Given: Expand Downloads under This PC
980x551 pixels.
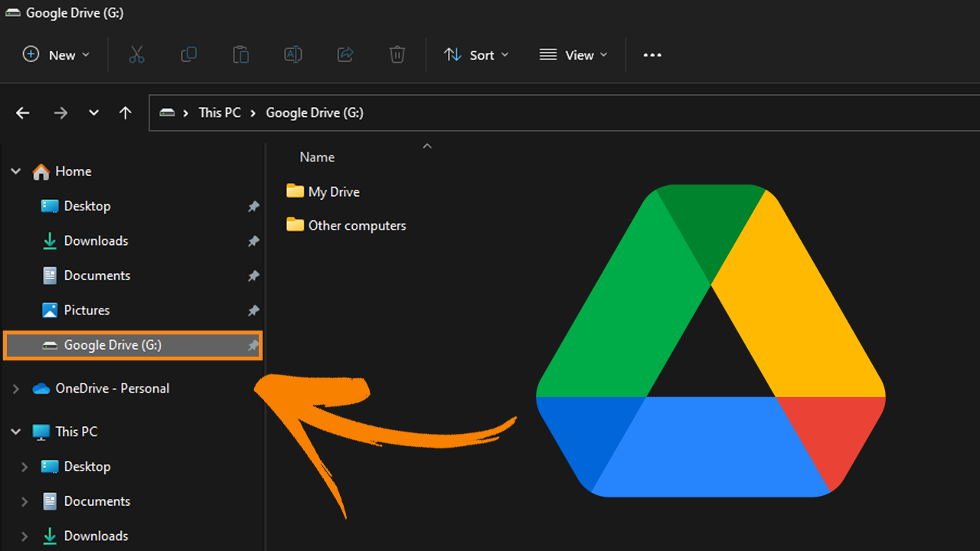Looking at the screenshot, I should (24, 536).
